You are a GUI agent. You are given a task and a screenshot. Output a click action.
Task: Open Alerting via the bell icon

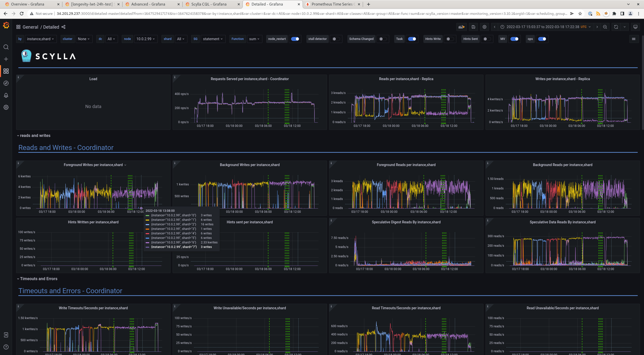[6, 95]
